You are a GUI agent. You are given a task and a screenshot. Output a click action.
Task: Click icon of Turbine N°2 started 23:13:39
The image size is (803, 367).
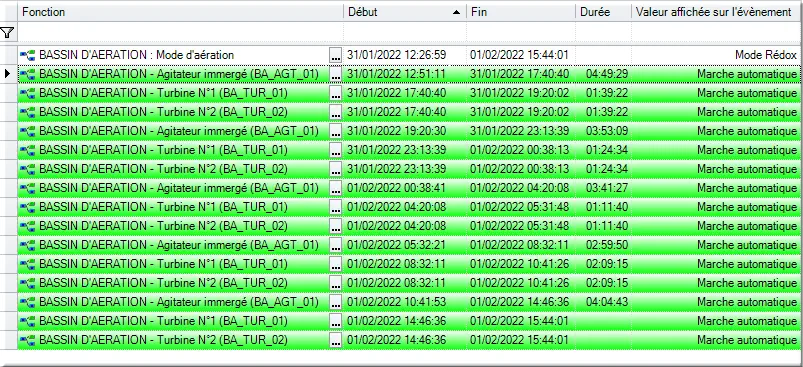28,169
